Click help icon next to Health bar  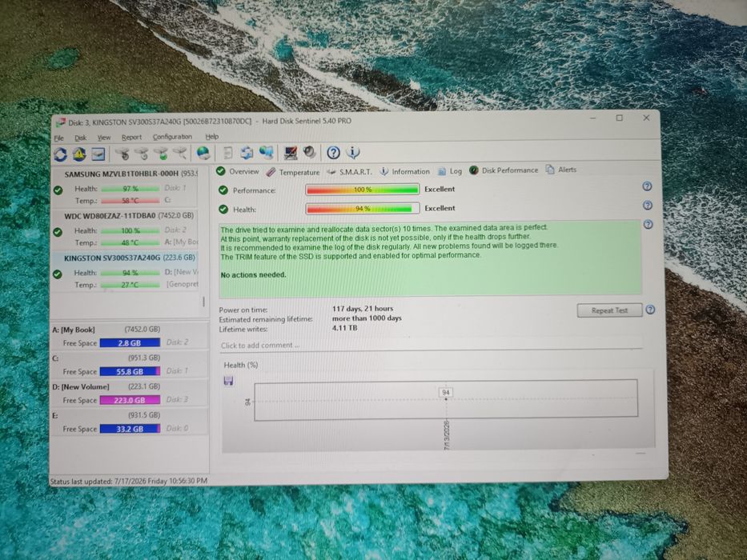click(648, 206)
